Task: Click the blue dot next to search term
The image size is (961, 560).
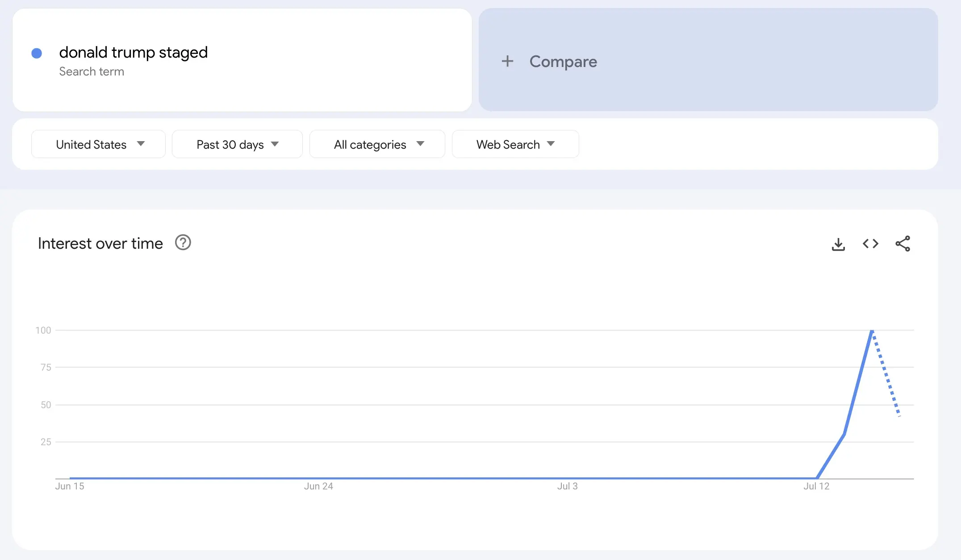Action: coord(37,54)
